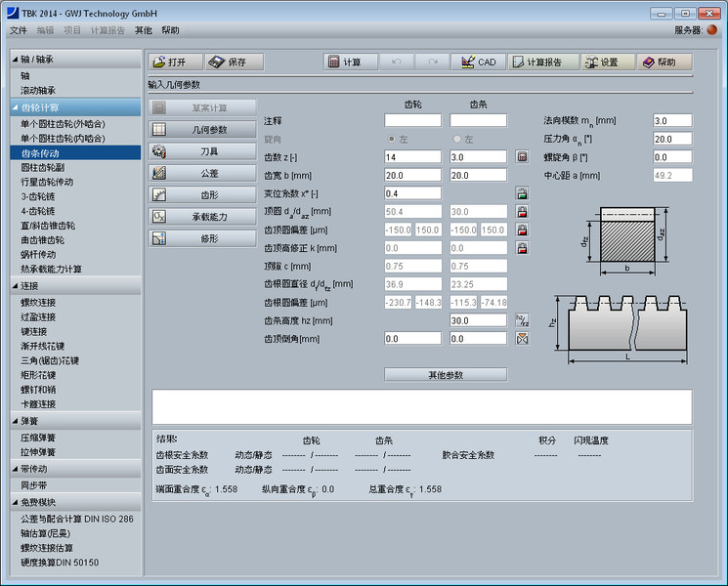Select the 左 radio button under 齿轮
The height and width of the screenshot is (586, 728).
393,139
